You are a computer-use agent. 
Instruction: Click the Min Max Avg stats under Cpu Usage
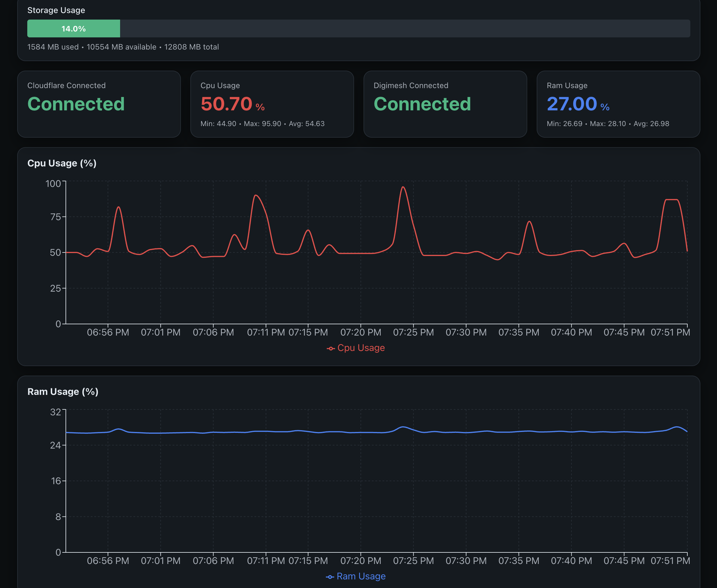point(263,124)
